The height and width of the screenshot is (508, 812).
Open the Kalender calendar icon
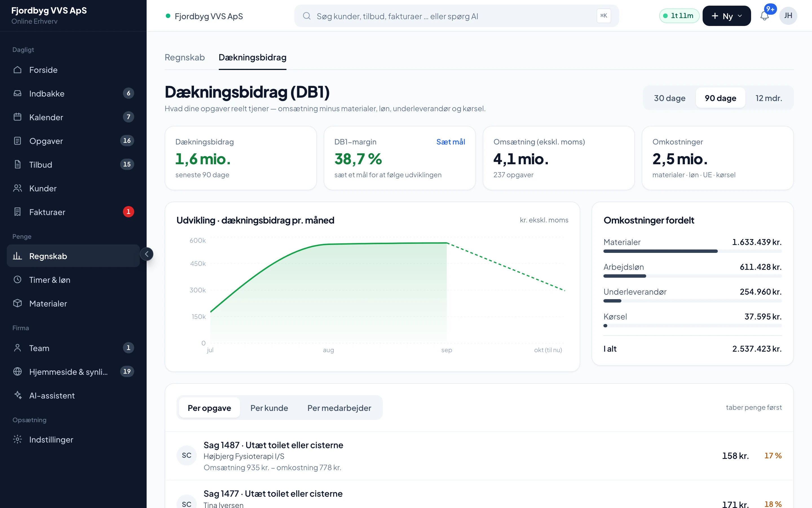coord(17,117)
